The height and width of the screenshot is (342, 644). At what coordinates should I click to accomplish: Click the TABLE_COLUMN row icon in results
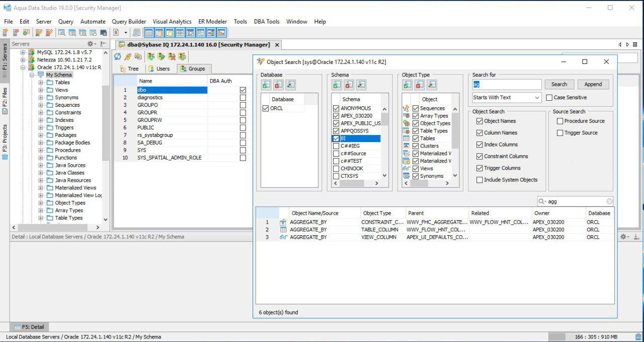(x=283, y=230)
